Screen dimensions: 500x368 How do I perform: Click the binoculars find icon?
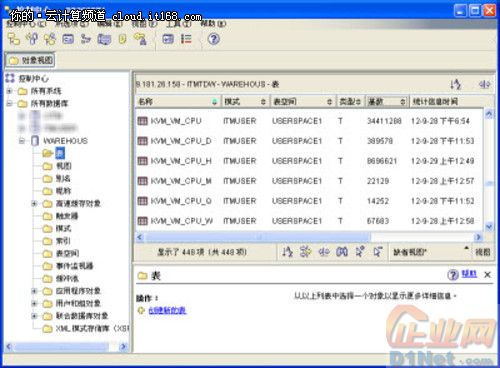(342, 252)
